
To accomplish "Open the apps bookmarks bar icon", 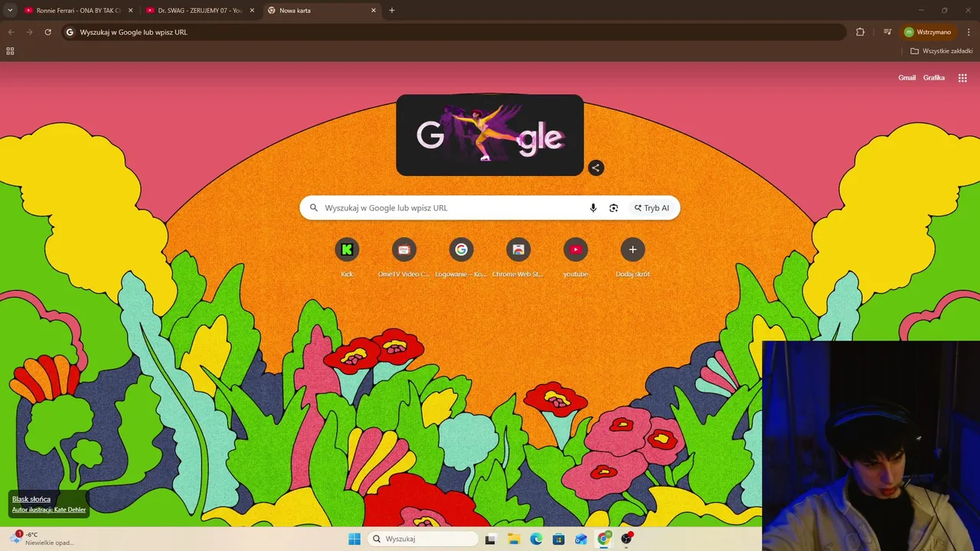I will coord(10,51).
